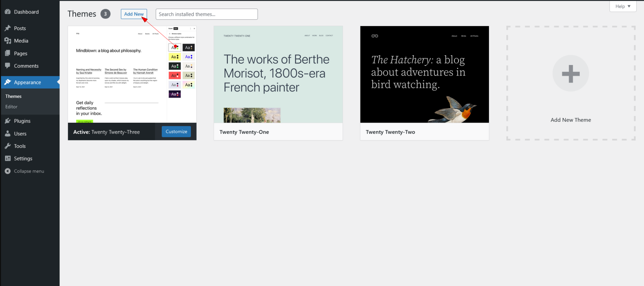Viewport: 644px width, 286px height.
Task: Click the Add New button beside Themes
Action: click(134, 14)
